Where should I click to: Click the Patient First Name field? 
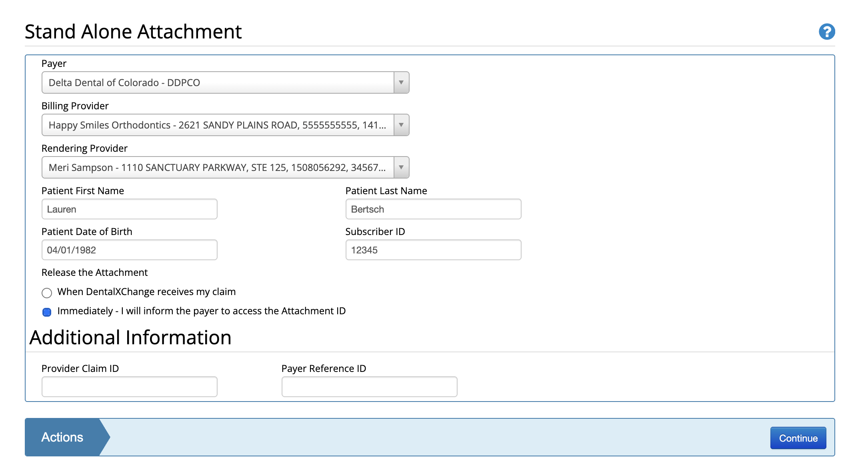point(129,209)
